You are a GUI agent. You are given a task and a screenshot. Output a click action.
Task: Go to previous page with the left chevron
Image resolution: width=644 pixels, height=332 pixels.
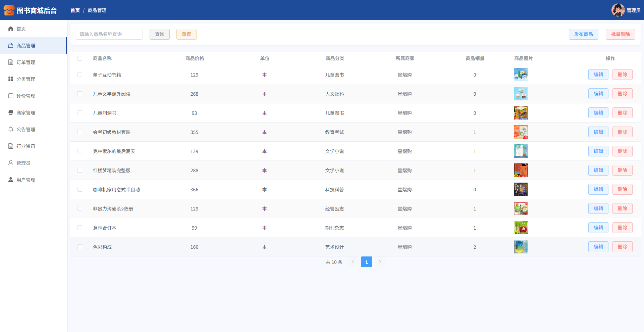tap(353, 262)
